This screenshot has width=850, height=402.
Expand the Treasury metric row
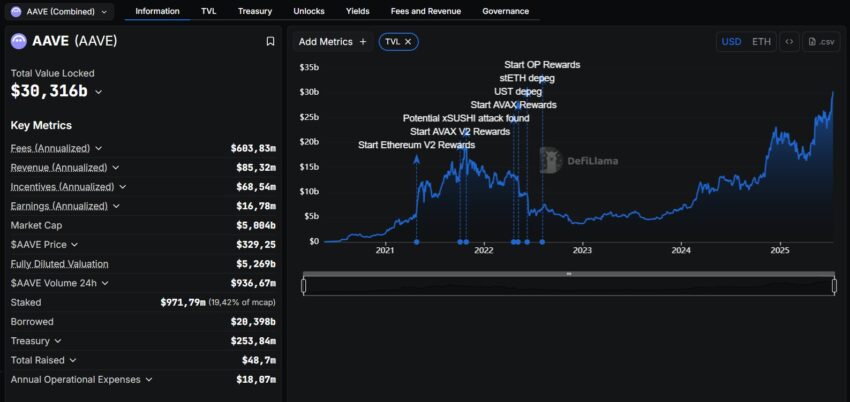coord(57,341)
